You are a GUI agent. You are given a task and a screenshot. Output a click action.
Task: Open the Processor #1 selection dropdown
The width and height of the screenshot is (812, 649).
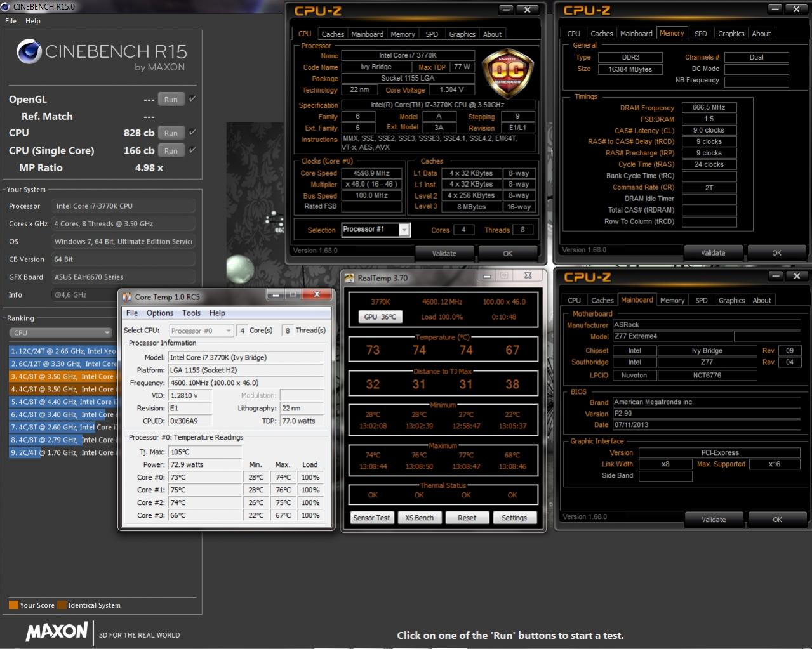pyautogui.click(x=376, y=230)
